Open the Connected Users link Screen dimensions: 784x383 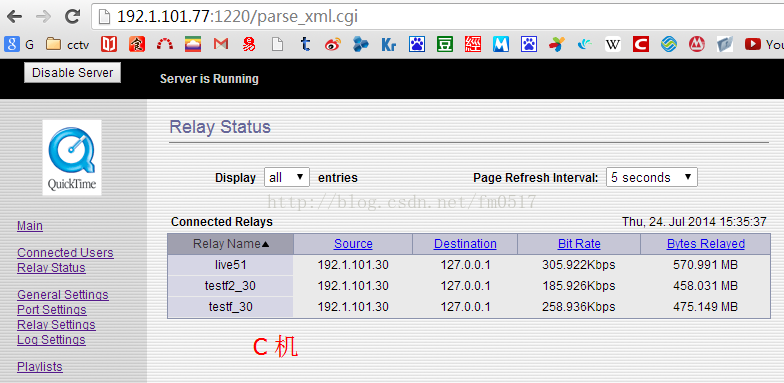[66, 253]
